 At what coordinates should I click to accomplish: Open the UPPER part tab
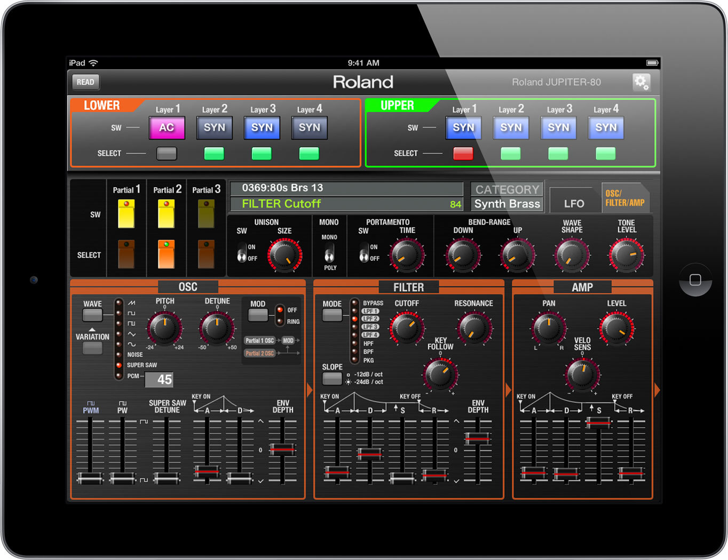coord(398,106)
